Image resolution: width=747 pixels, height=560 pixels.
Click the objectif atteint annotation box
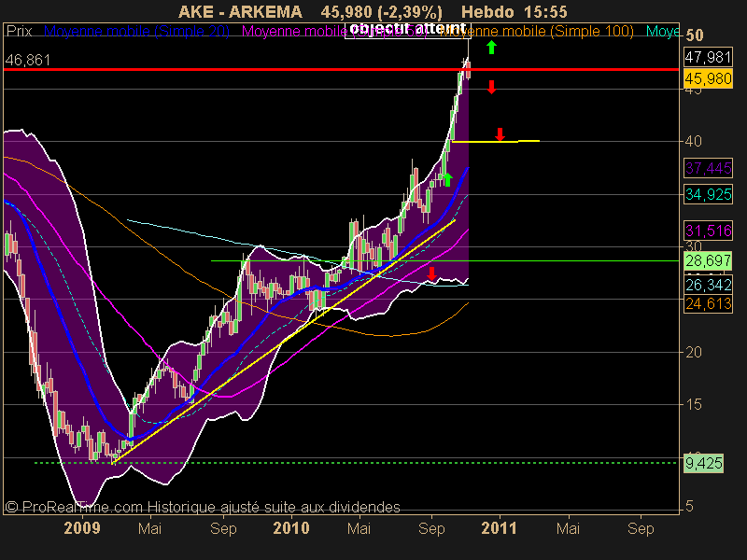pyautogui.click(x=408, y=30)
